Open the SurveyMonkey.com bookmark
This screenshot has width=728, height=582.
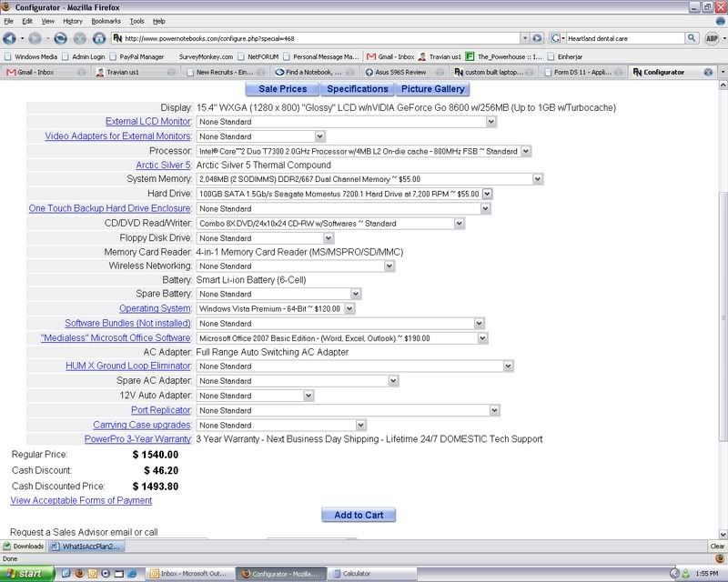click(x=206, y=56)
